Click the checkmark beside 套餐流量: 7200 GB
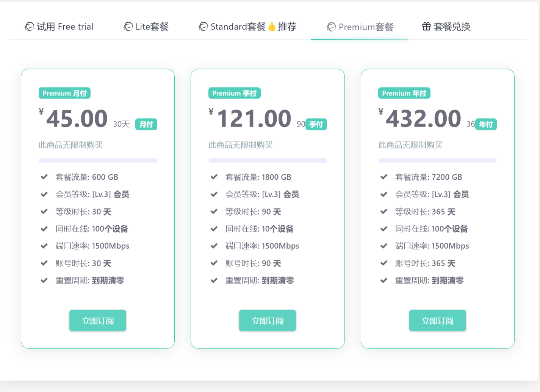Viewport: 540px width, 392px height. click(x=383, y=177)
